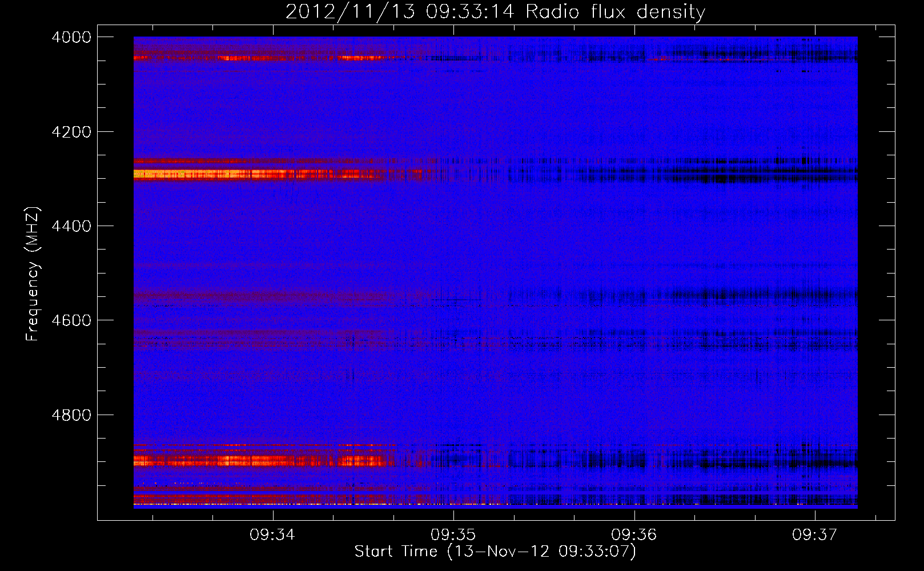This screenshot has height=571, width=924.
Task: Click the 09:36 time tick label
Action: [634, 534]
